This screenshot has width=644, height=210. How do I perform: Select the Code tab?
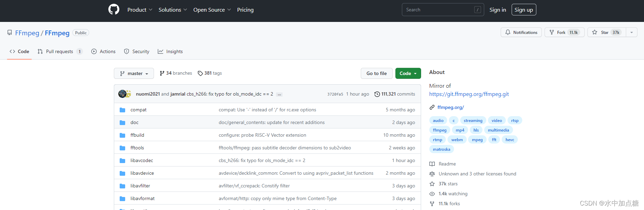coord(20,51)
